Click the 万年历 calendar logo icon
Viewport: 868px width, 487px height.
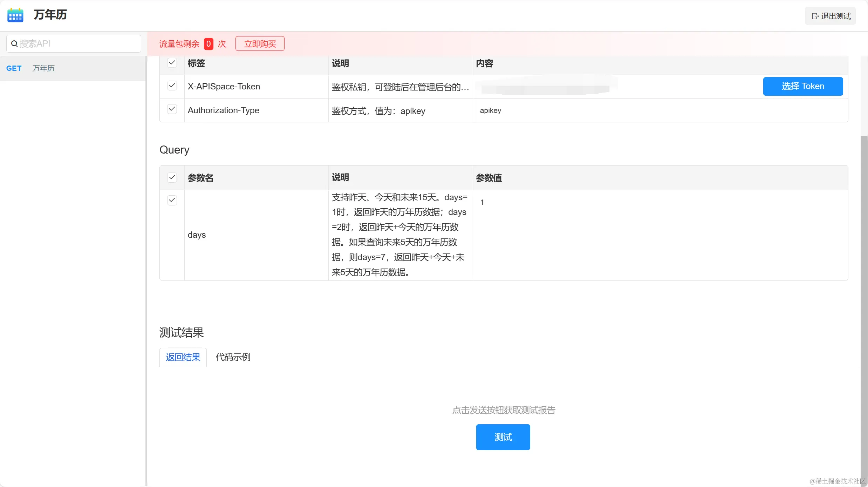tap(15, 15)
